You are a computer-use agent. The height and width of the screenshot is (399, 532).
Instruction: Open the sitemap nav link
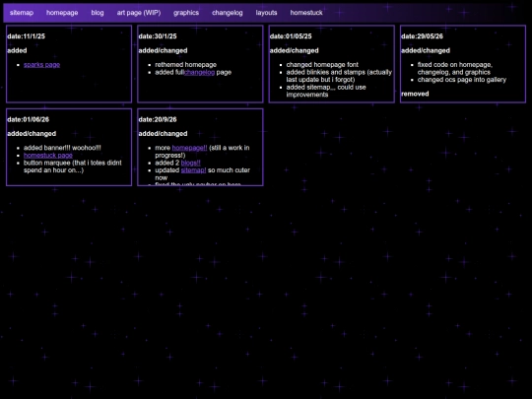click(x=22, y=13)
